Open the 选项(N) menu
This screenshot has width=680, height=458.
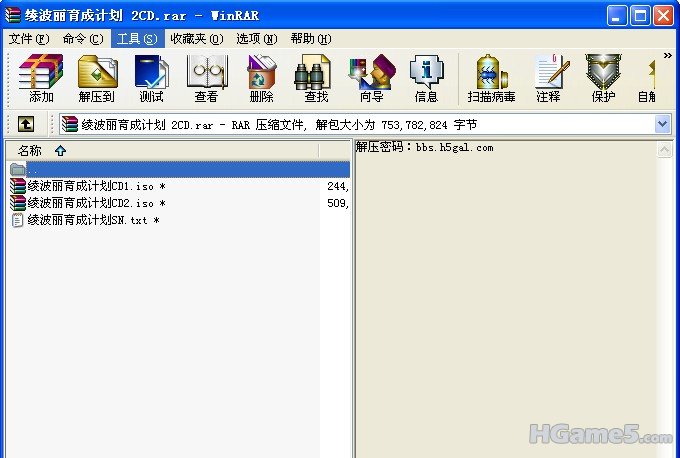coord(256,39)
